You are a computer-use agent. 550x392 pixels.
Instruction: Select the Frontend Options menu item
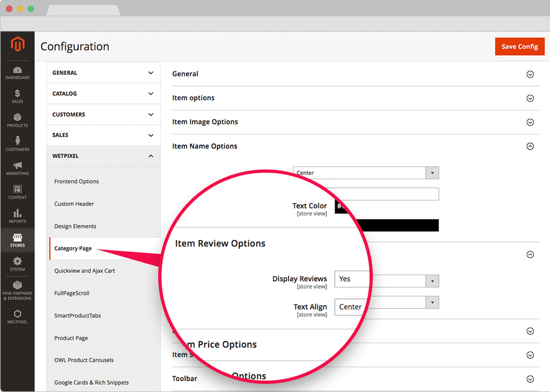[76, 181]
